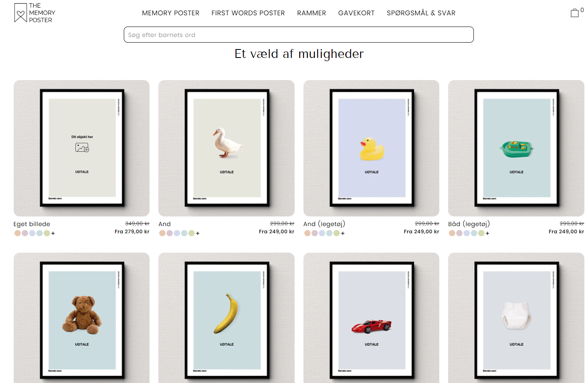Pick the pink swatch under And (legetøj)
The width and height of the screenshot is (588, 383).
click(315, 233)
